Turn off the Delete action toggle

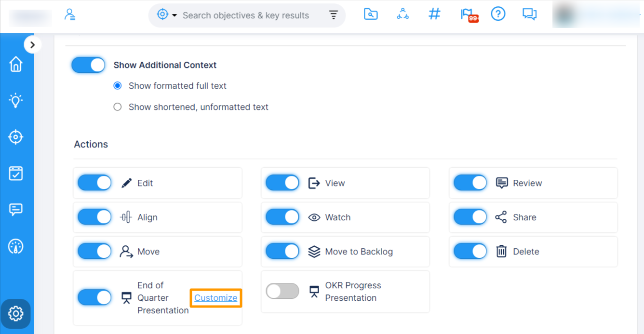[470, 251]
